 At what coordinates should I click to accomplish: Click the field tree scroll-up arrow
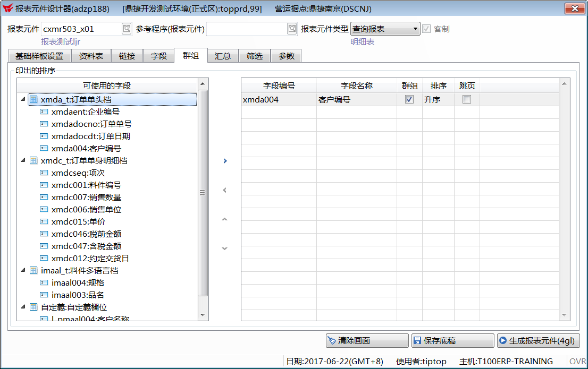(203, 83)
